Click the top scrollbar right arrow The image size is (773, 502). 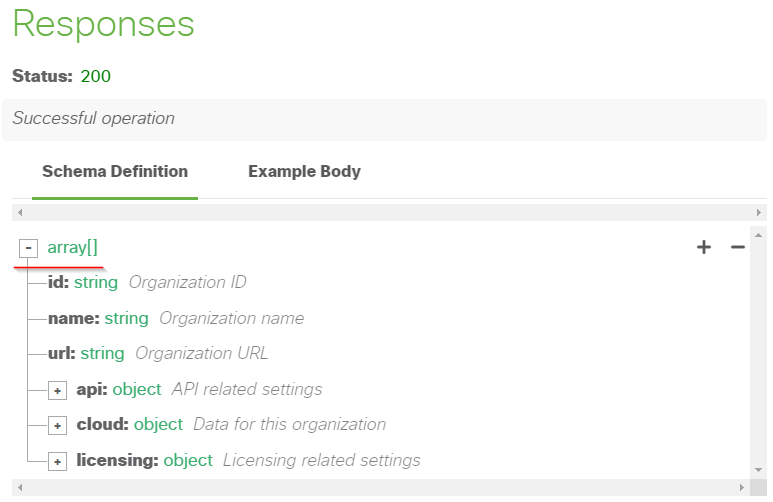(x=759, y=213)
